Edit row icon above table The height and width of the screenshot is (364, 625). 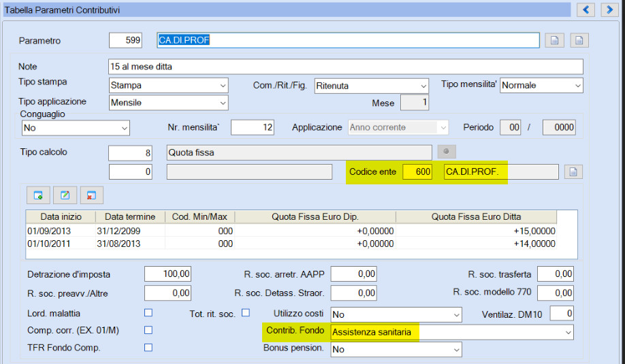pyautogui.click(x=65, y=195)
